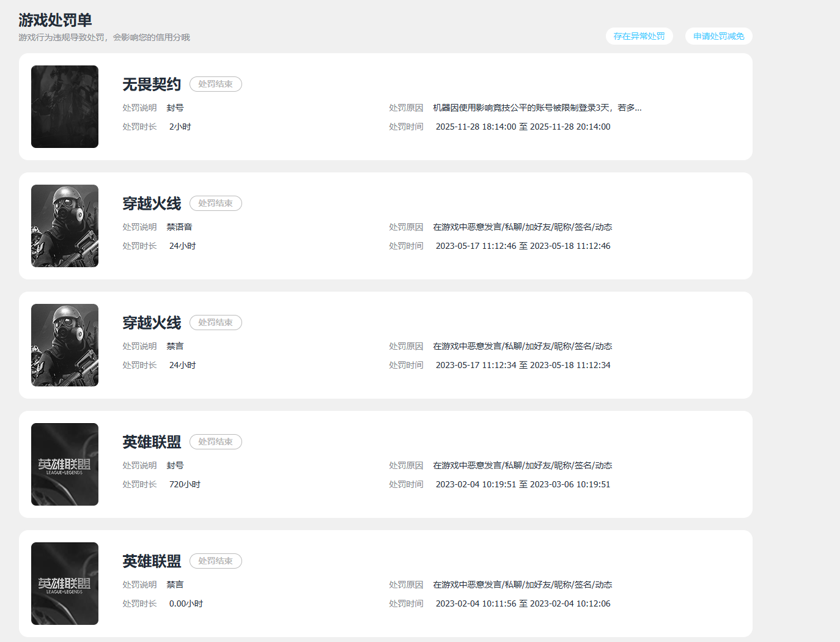The image size is (840, 642).
Task: Click the 存在异常处罚 button
Action: 639,36
